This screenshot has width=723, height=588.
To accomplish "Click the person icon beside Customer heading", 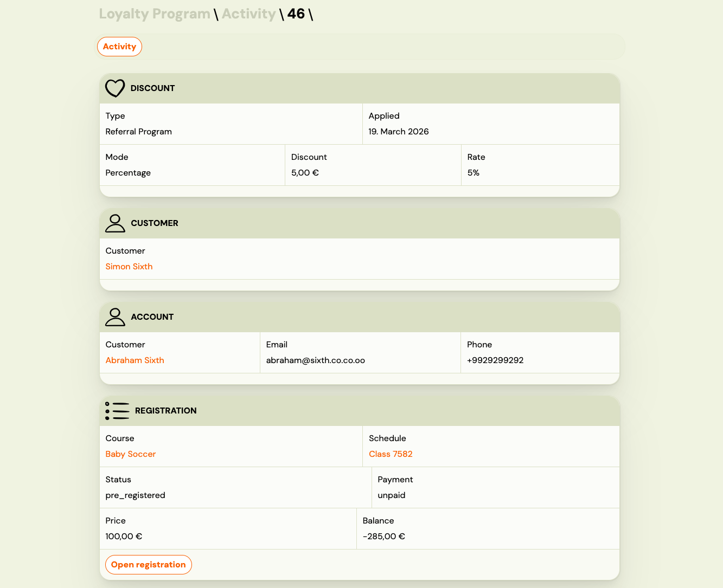I will point(115,223).
